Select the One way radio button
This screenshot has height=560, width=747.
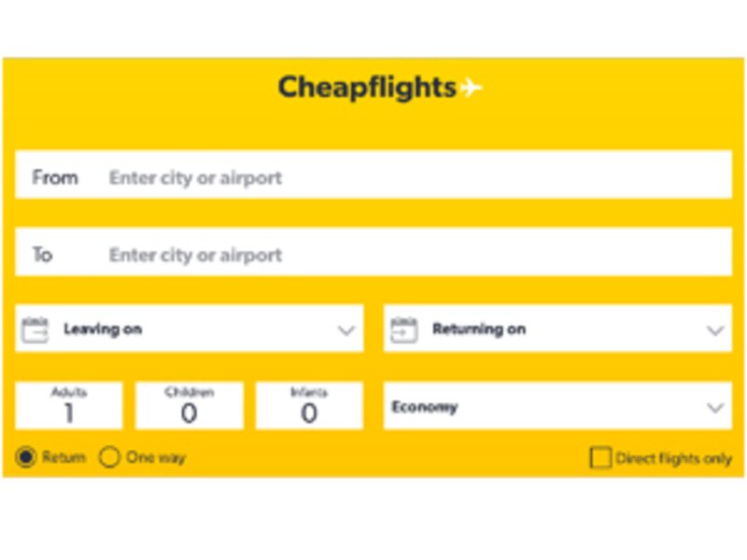tap(108, 457)
